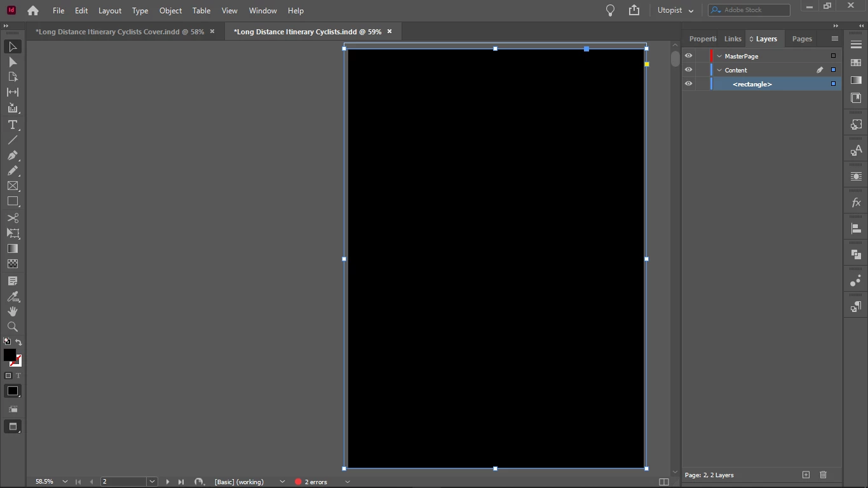Open the Pathfinder panel icon
The width and height of the screenshot is (868, 488).
[856, 255]
